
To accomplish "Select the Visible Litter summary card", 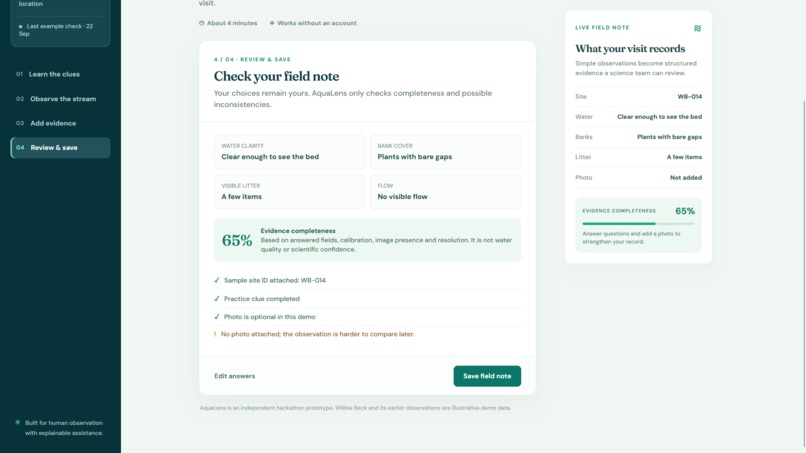I will [289, 192].
